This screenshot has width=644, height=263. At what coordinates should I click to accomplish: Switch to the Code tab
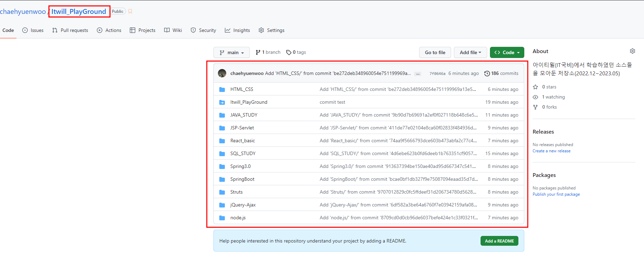tap(8, 30)
